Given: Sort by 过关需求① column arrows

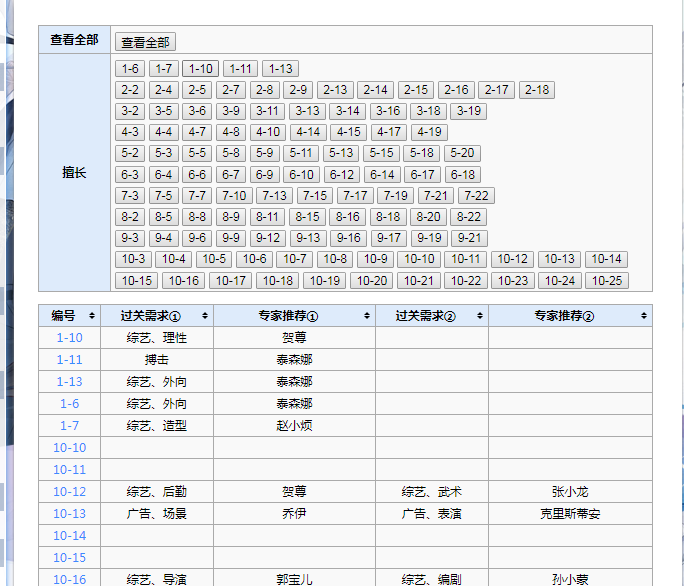Looking at the screenshot, I should point(205,315).
